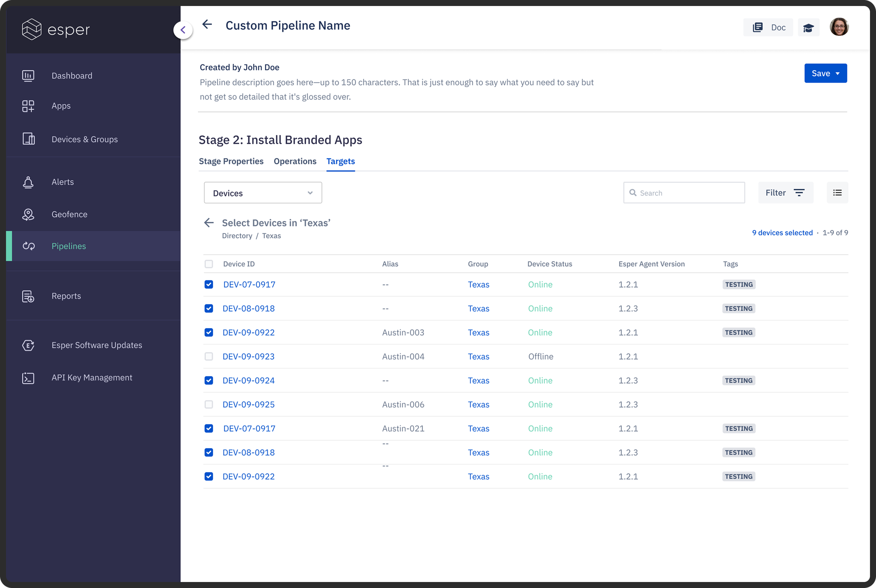
Task: Switch to the Stage Properties tab
Action: [231, 161]
